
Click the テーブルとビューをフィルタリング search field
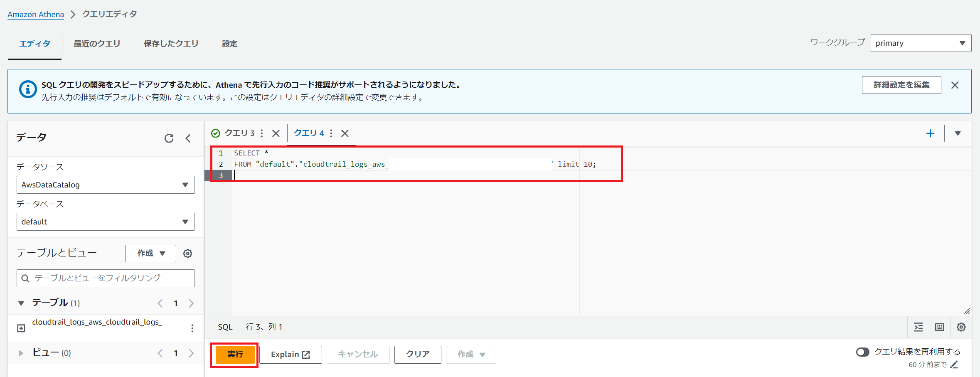pyautogui.click(x=106, y=278)
